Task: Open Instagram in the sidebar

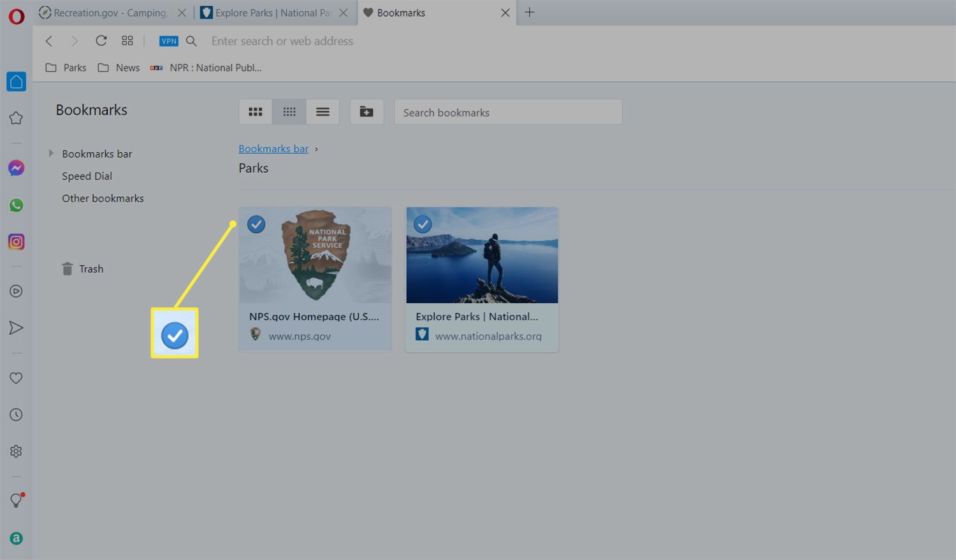Action: pos(16,242)
